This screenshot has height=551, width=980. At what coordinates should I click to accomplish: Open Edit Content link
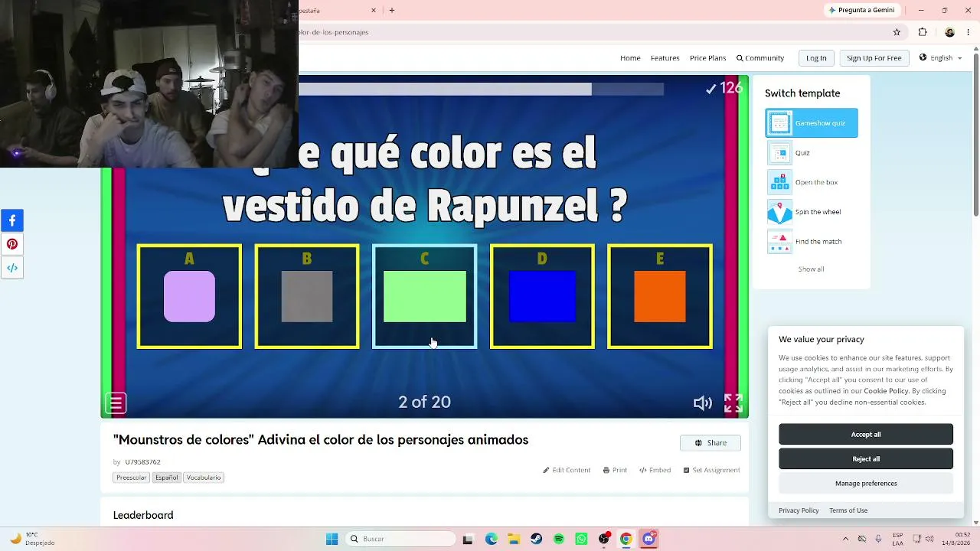[567, 470]
